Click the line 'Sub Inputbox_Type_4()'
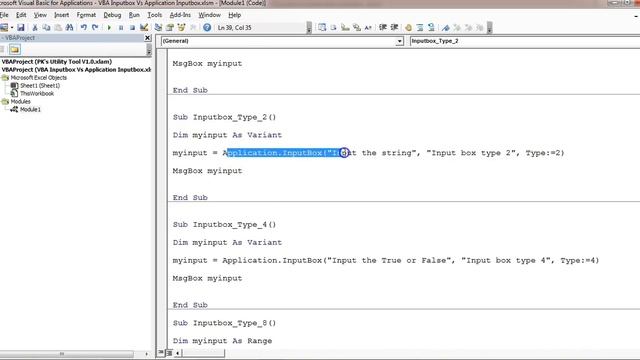This screenshot has height=360, width=640. pos(224,225)
